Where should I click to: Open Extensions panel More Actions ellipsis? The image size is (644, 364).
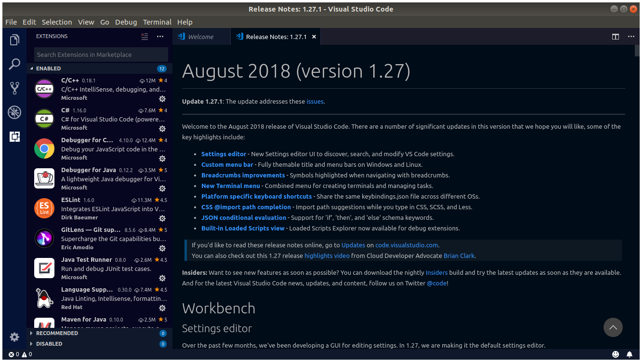point(160,37)
